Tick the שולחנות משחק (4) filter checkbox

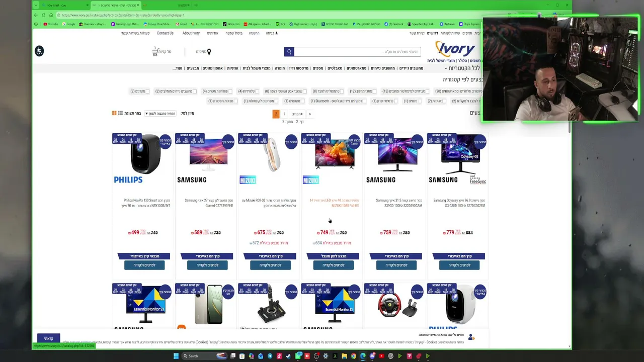(x=230, y=92)
